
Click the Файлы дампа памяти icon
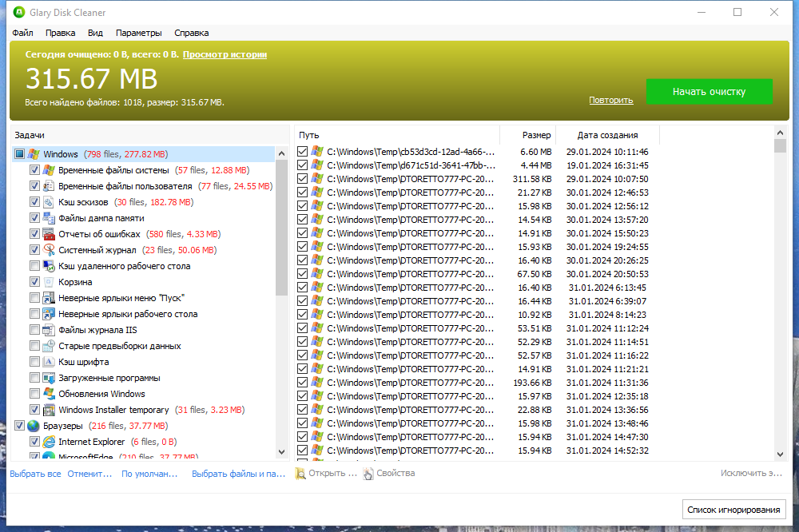tap(49, 218)
